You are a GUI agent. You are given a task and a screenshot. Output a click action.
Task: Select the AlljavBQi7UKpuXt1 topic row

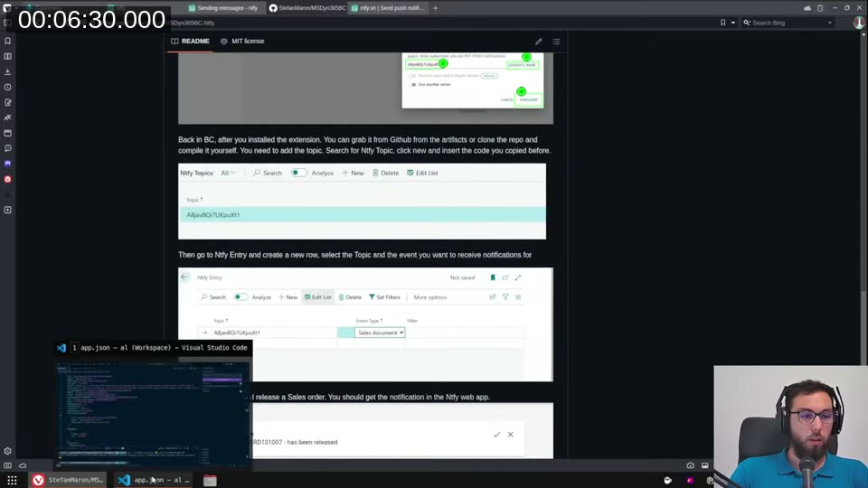[x=362, y=215]
